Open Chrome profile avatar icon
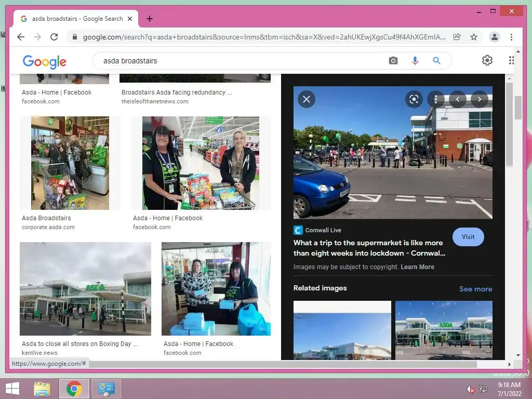 (495, 37)
